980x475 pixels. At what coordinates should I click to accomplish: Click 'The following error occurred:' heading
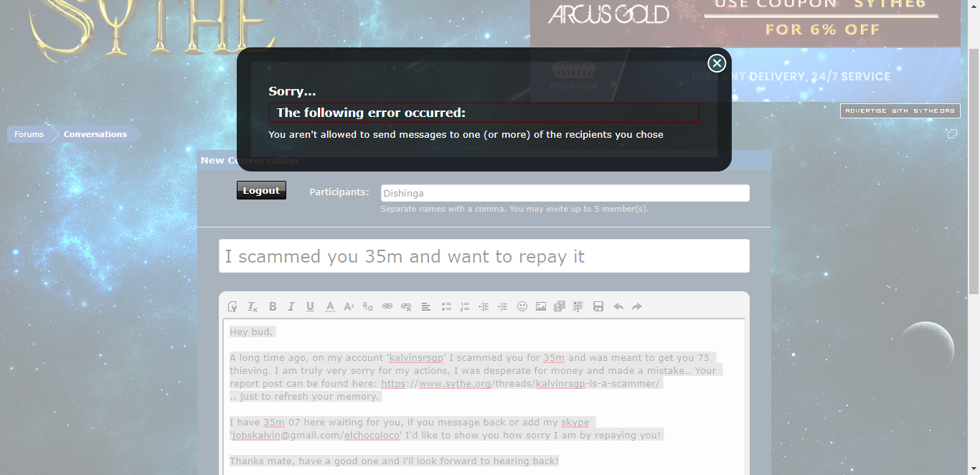pos(371,113)
